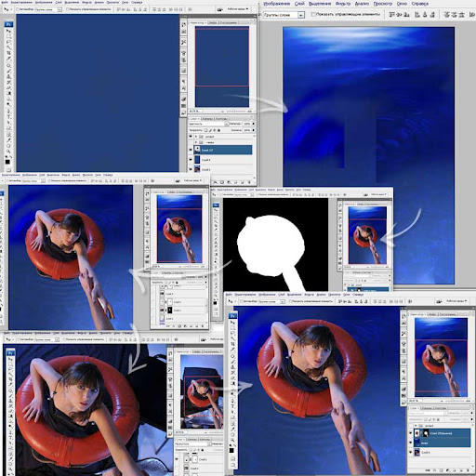Open 'Изображение' menu in blue-swirl window
The image size is (476, 476).
pos(277,4)
